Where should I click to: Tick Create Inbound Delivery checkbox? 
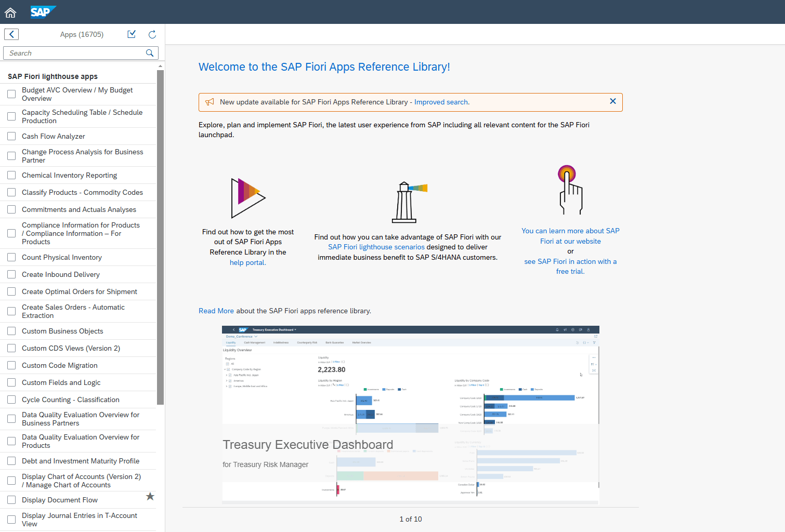11,274
